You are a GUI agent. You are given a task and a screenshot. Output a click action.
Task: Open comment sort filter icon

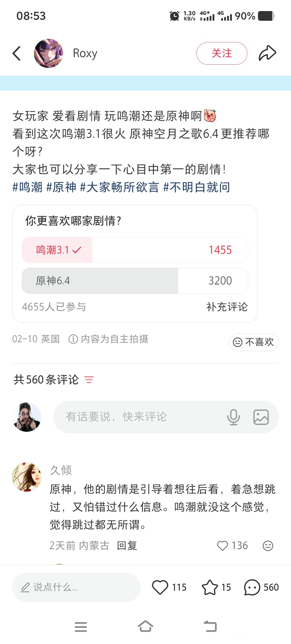tap(89, 380)
